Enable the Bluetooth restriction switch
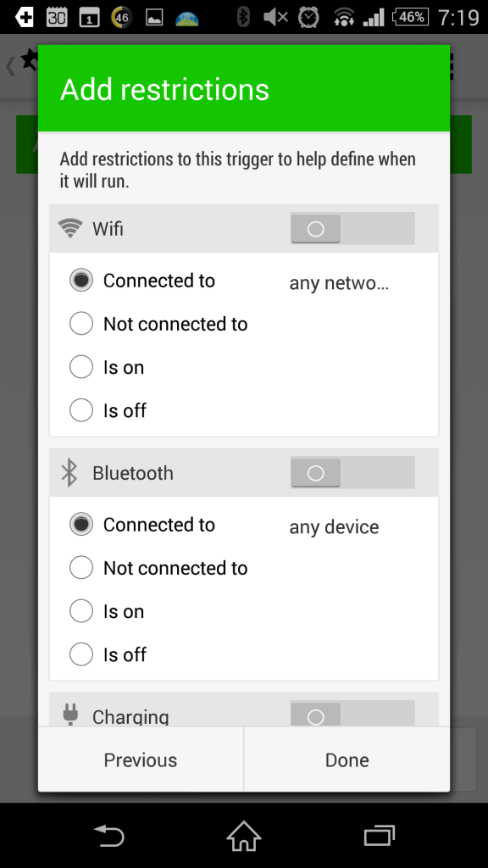Screen dimensions: 488x868 352,473
